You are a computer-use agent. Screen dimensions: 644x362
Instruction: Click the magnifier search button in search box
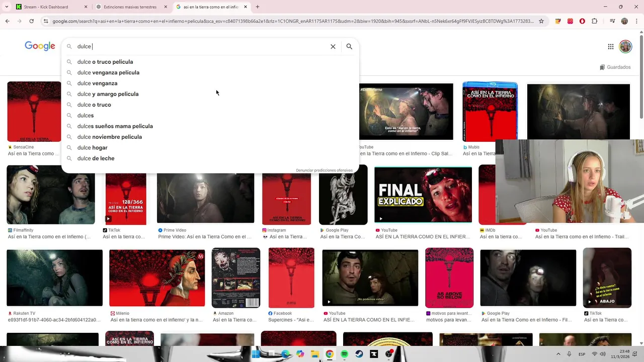(349, 46)
